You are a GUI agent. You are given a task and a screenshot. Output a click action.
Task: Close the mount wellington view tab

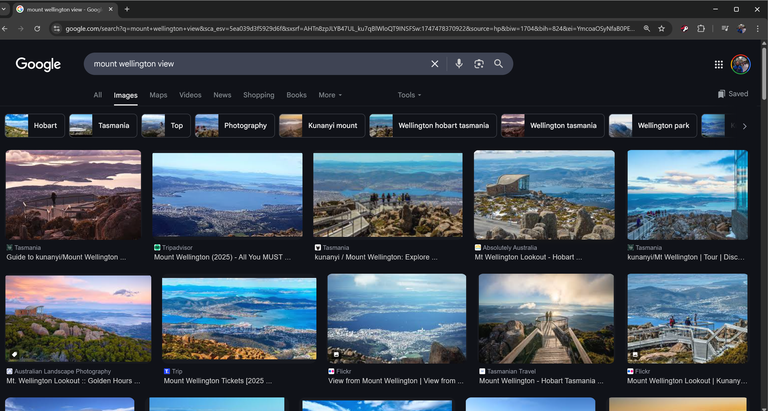pos(111,9)
